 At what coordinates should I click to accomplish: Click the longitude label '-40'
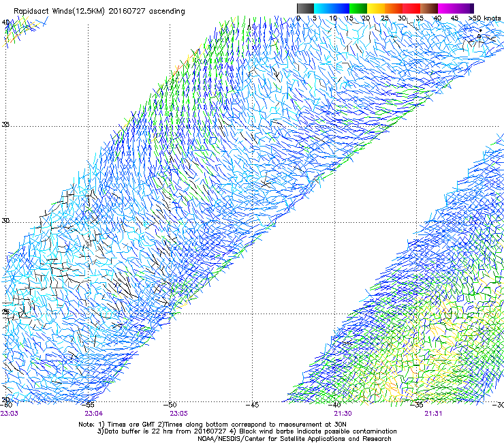[x=334, y=405]
